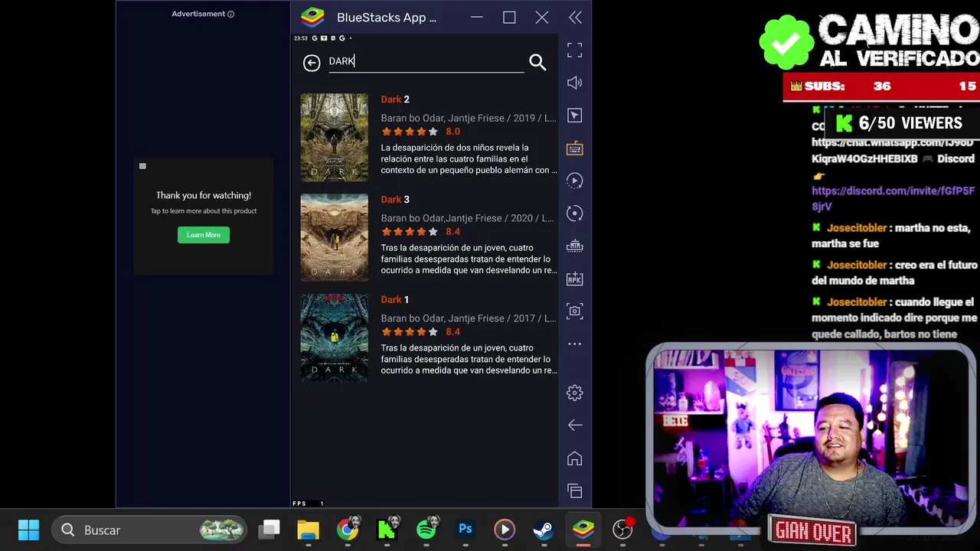Open File Explorer from the taskbar
Image resolution: width=980 pixels, height=551 pixels.
pyautogui.click(x=308, y=530)
